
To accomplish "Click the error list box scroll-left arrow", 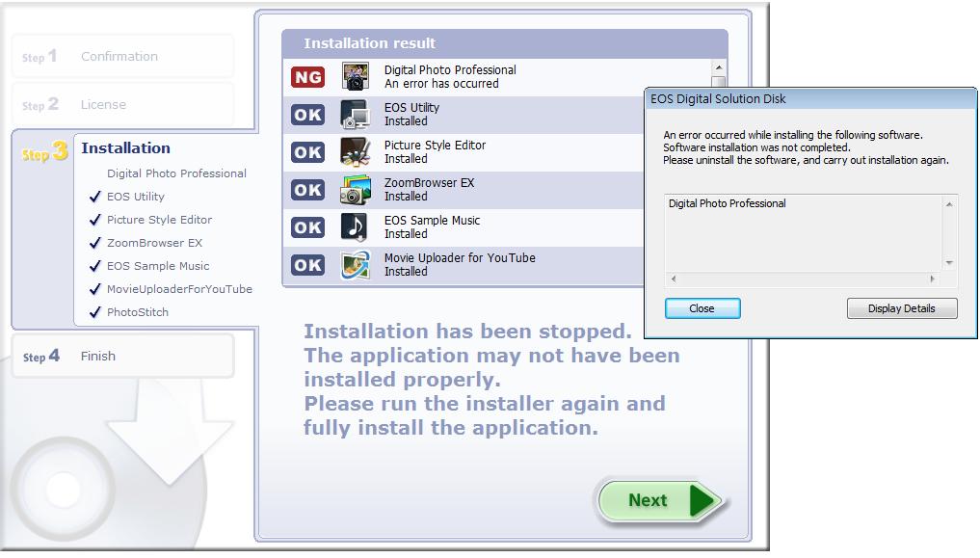I will tap(674, 279).
